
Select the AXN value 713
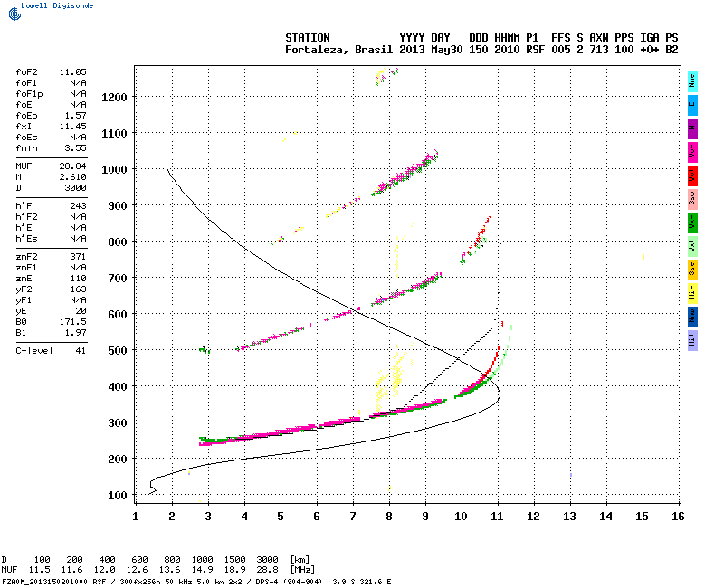pos(599,50)
